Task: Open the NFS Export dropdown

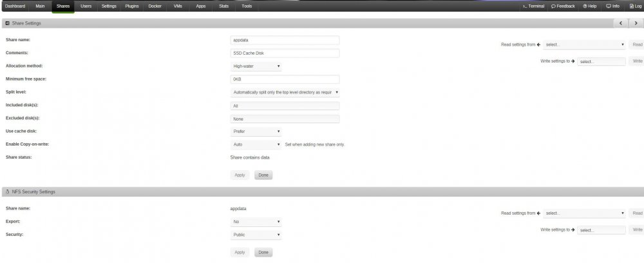Action: 256,222
